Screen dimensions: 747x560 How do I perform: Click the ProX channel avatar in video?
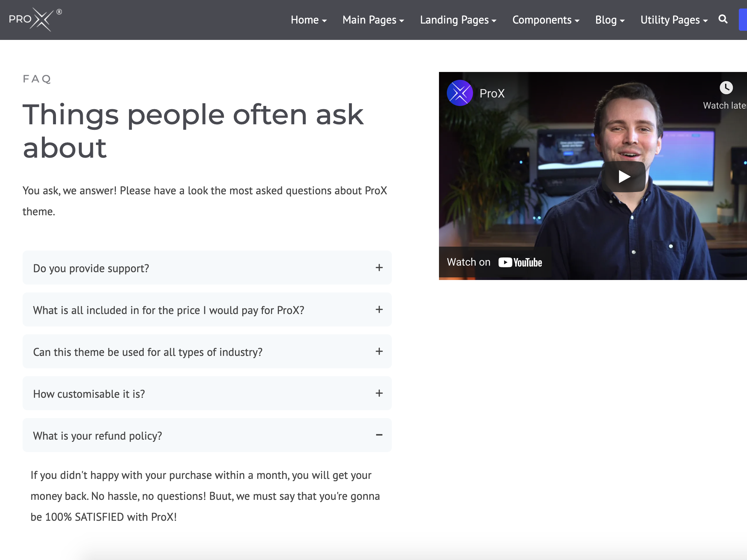[460, 93]
